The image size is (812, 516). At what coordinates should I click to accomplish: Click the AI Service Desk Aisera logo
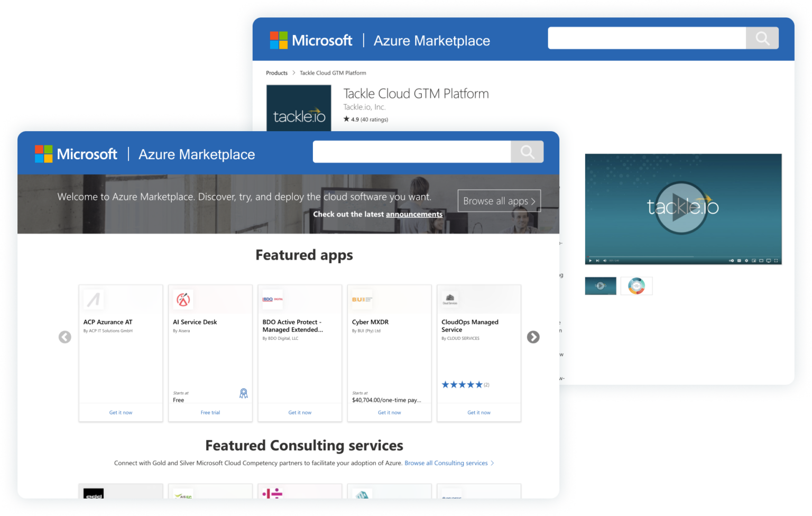point(183,300)
